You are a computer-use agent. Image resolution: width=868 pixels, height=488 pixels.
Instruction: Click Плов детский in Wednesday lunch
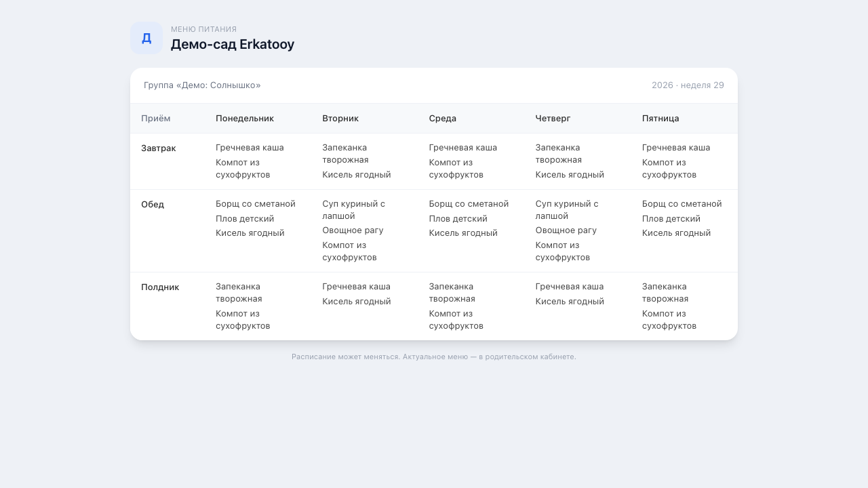(x=458, y=219)
